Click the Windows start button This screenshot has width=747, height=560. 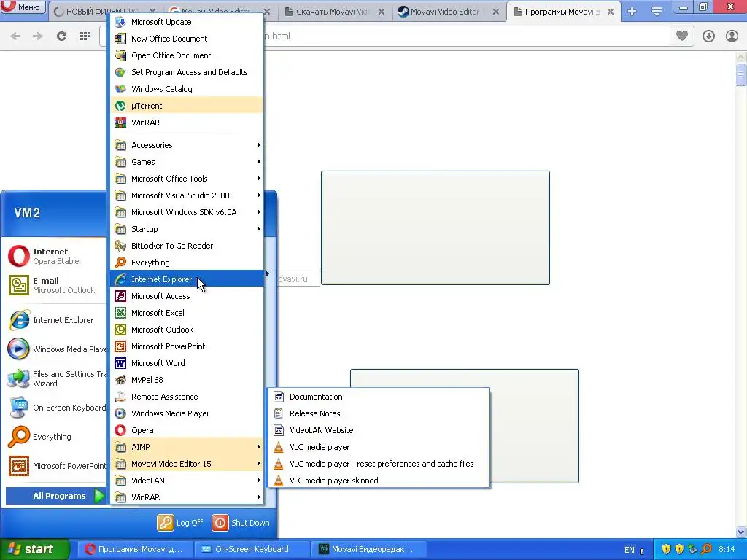(x=34, y=549)
